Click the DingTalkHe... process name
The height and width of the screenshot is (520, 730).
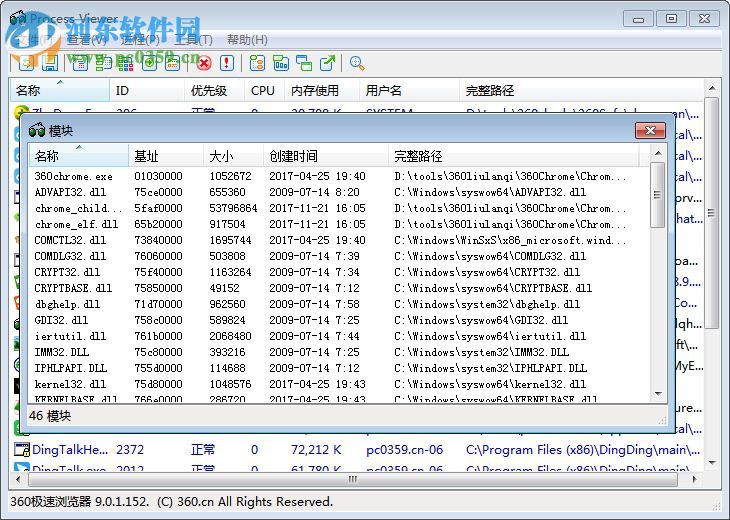click(70, 450)
